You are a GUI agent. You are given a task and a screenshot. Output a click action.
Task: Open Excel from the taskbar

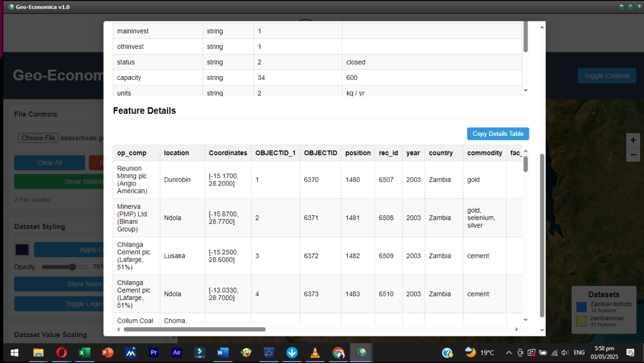83,353
